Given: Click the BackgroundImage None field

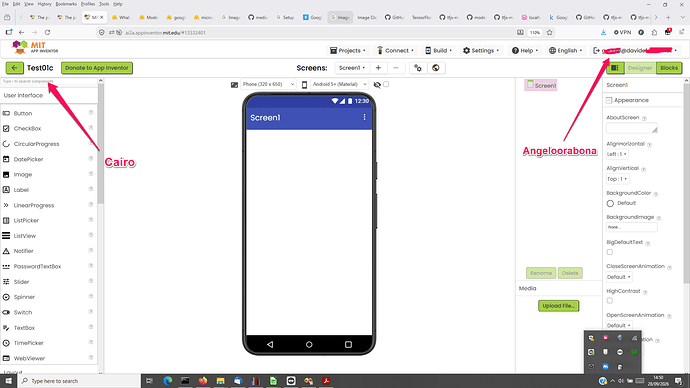Looking at the screenshot, I should point(631,227).
